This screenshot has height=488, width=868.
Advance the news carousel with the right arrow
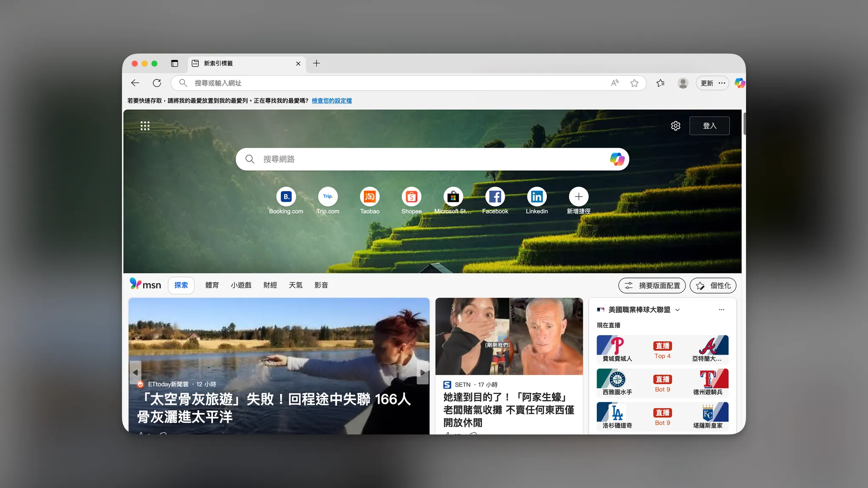422,372
